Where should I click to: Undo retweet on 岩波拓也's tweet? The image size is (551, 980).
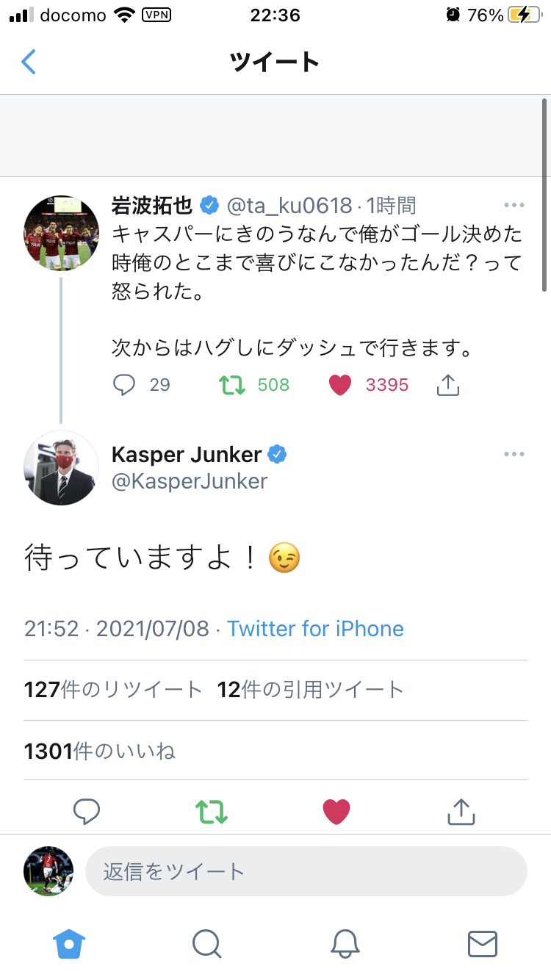[x=232, y=384]
